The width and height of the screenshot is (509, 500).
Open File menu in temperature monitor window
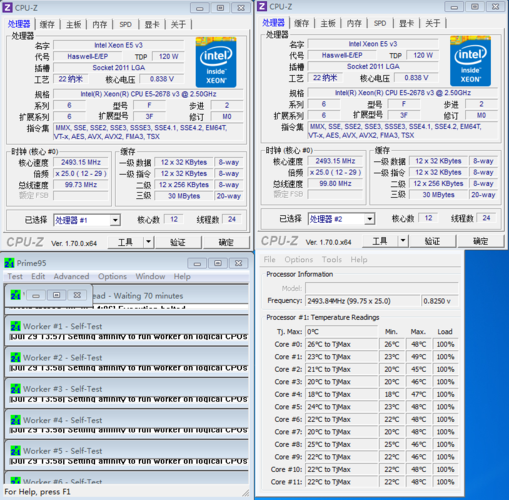(x=269, y=259)
